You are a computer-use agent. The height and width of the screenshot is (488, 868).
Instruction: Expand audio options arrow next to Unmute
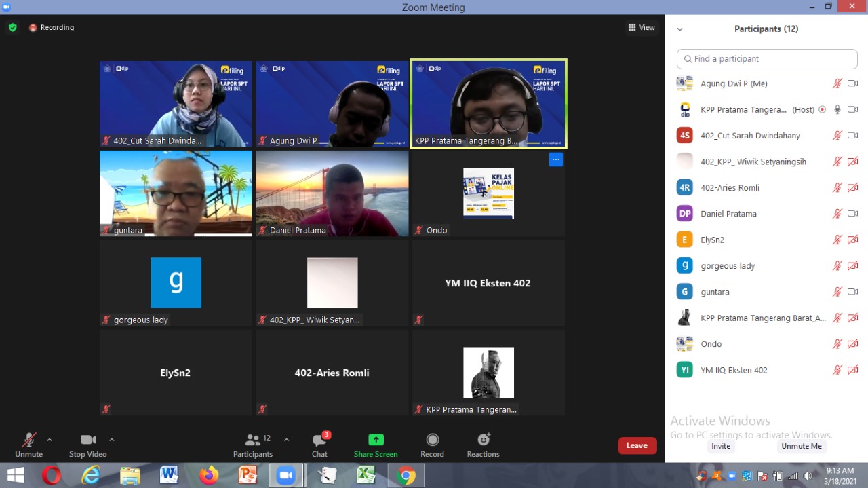[x=50, y=440]
